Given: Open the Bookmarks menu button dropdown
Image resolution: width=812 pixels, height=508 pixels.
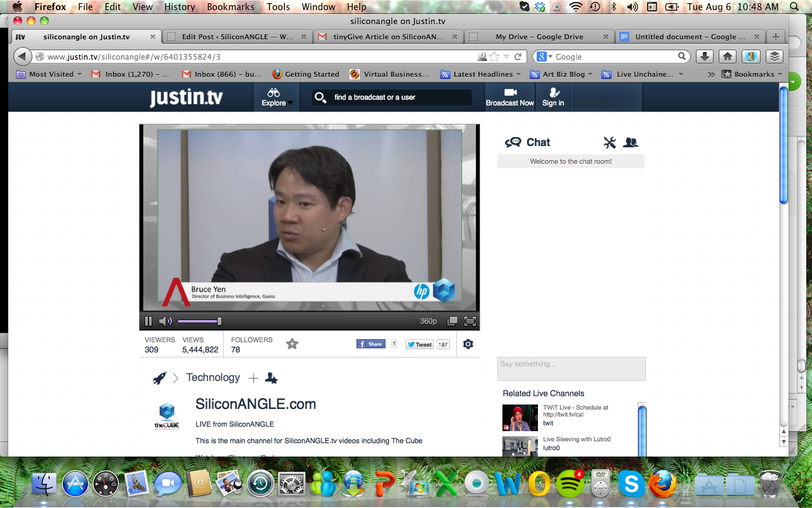Looking at the screenshot, I should coord(752,74).
